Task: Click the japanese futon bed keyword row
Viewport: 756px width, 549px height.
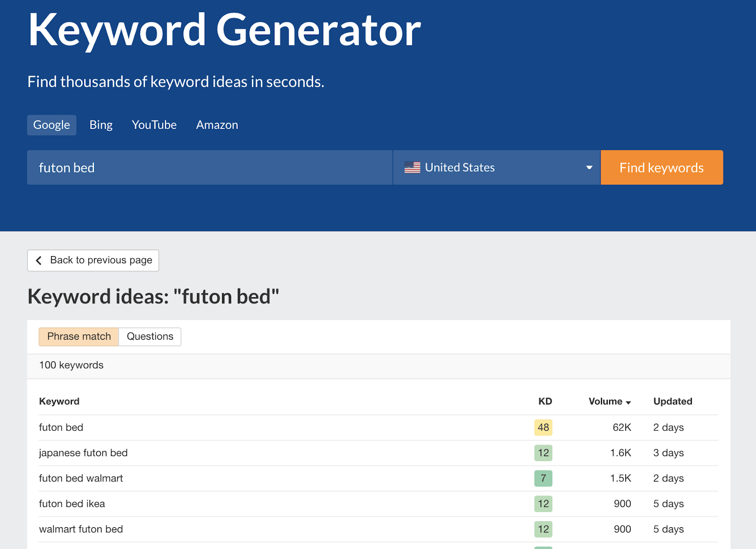Action: tap(83, 453)
